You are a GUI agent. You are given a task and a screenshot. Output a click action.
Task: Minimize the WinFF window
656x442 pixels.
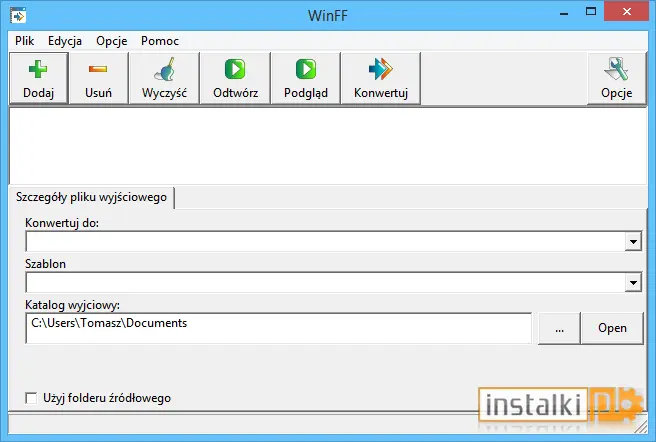(x=564, y=13)
